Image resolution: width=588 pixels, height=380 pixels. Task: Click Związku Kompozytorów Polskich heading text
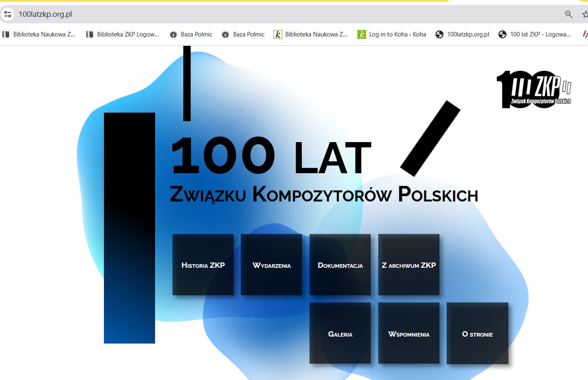pyautogui.click(x=324, y=194)
